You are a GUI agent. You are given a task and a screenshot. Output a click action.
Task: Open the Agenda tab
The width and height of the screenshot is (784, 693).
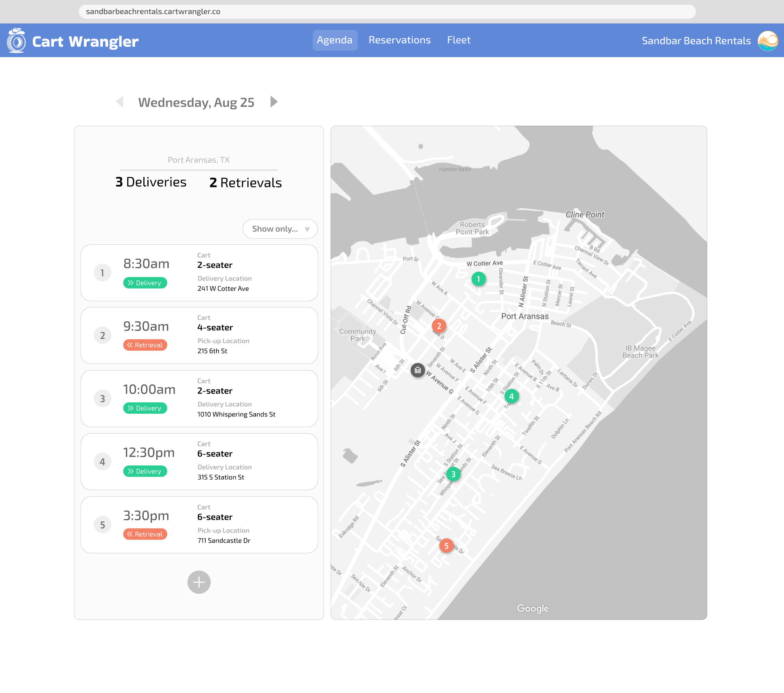point(334,40)
